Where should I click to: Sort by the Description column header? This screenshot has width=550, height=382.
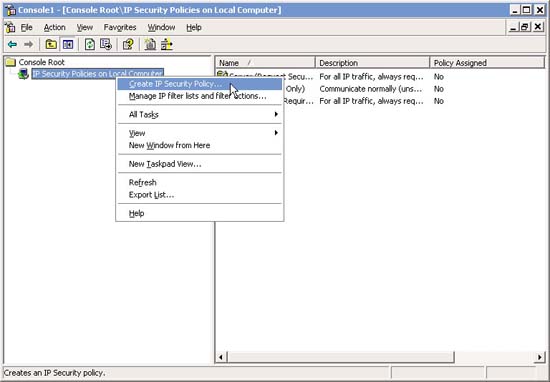click(373, 63)
